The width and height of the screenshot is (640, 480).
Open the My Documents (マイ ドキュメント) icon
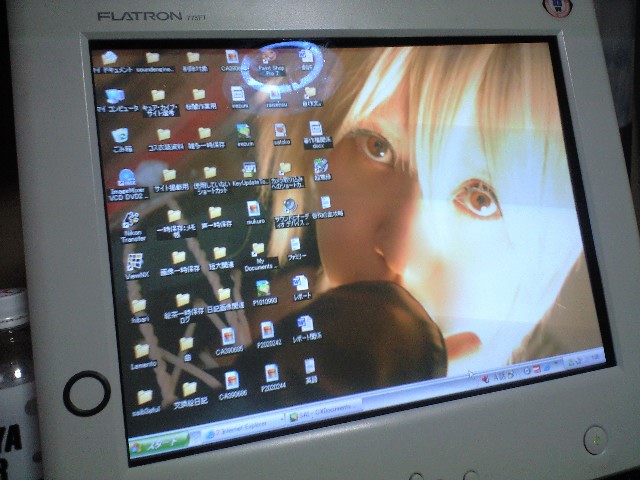111,62
